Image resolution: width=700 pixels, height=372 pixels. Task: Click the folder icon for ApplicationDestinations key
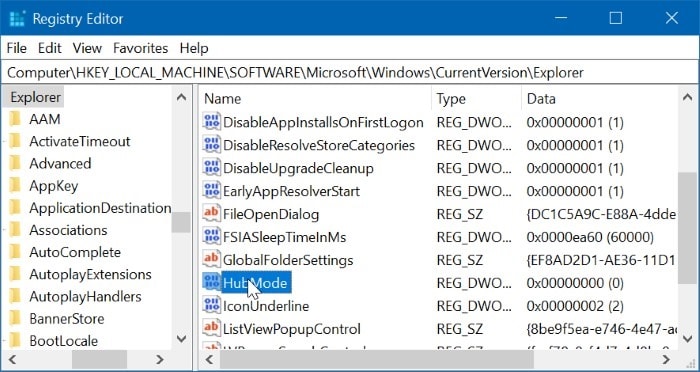tap(15, 208)
